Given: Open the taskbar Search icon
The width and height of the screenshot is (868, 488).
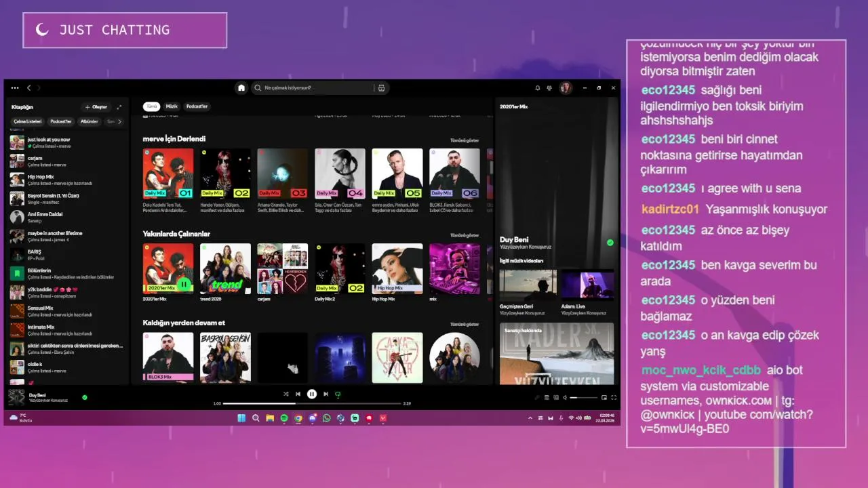Looking at the screenshot, I should tap(256, 418).
